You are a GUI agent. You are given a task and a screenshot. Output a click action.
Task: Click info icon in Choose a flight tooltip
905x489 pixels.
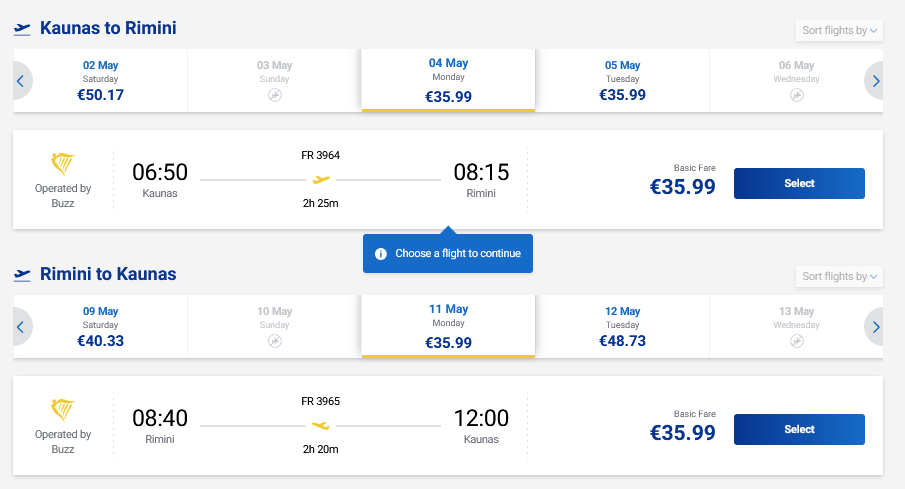tap(381, 254)
